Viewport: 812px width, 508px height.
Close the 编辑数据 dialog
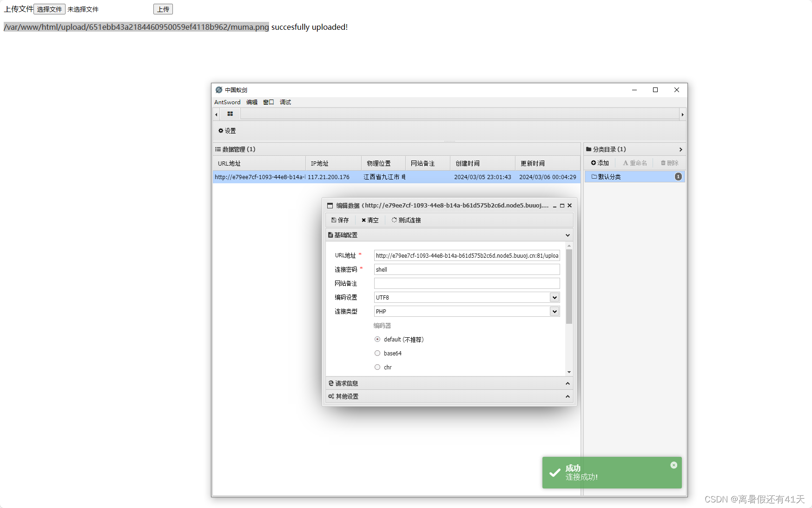click(x=569, y=206)
